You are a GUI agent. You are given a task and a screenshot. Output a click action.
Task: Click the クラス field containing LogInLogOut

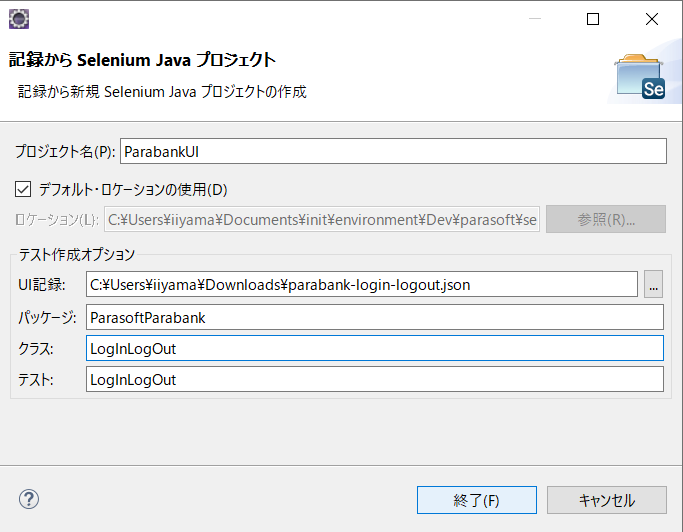(375, 348)
